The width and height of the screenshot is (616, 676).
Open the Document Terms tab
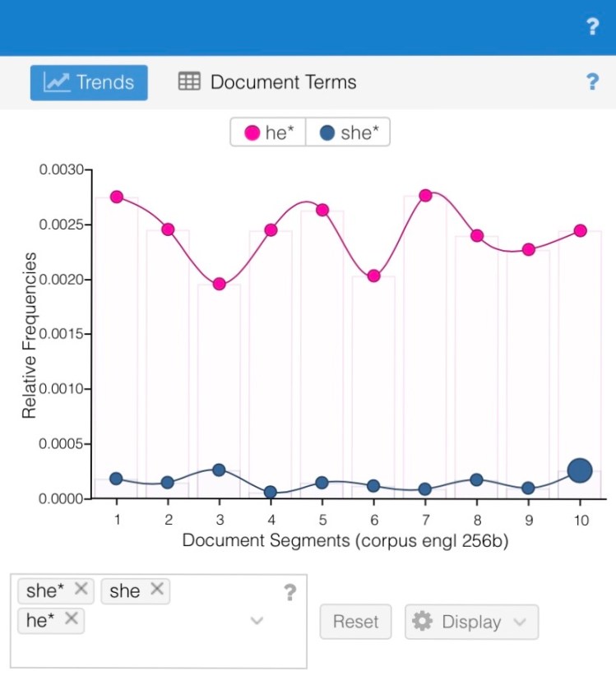click(x=267, y=82)
